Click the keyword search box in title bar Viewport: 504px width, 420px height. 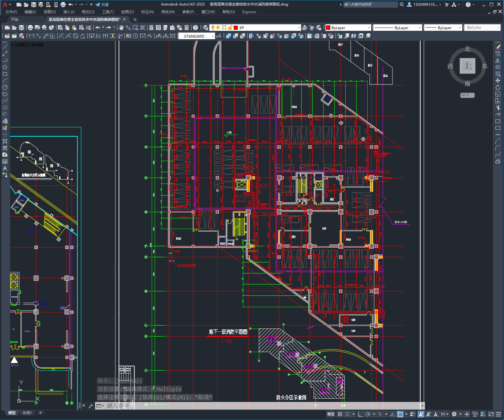coord(370,5)
